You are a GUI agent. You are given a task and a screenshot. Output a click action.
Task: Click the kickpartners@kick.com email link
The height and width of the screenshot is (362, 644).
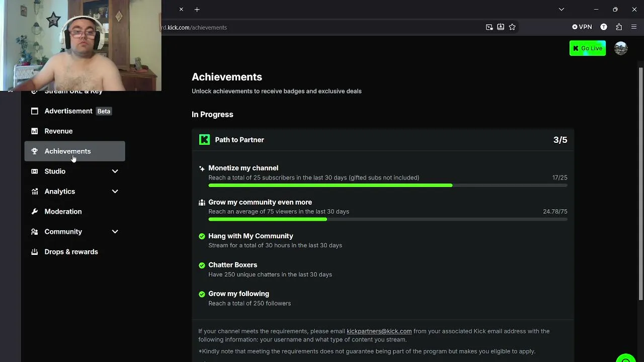[x=379, y=331]
